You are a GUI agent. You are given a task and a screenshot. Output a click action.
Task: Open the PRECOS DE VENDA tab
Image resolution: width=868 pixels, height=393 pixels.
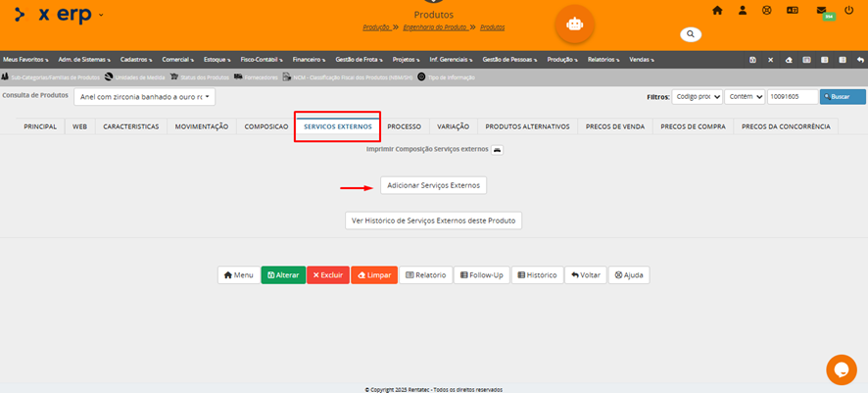tap(613, 126)
